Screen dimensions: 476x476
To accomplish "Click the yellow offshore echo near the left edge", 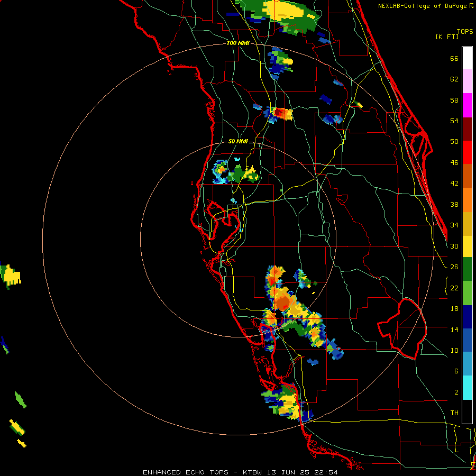I will pos(12,276).
